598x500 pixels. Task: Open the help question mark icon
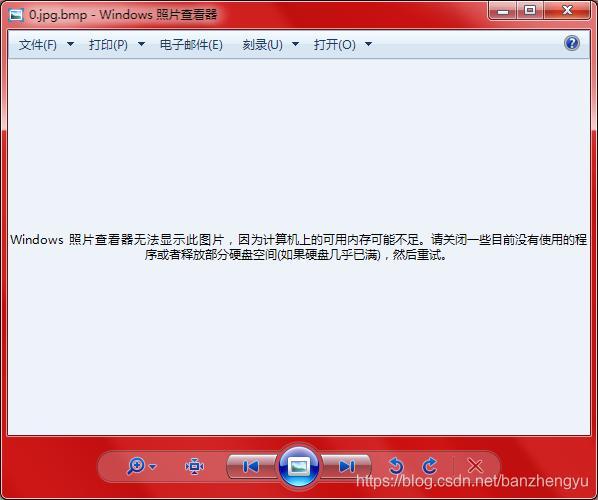[571, 43]
